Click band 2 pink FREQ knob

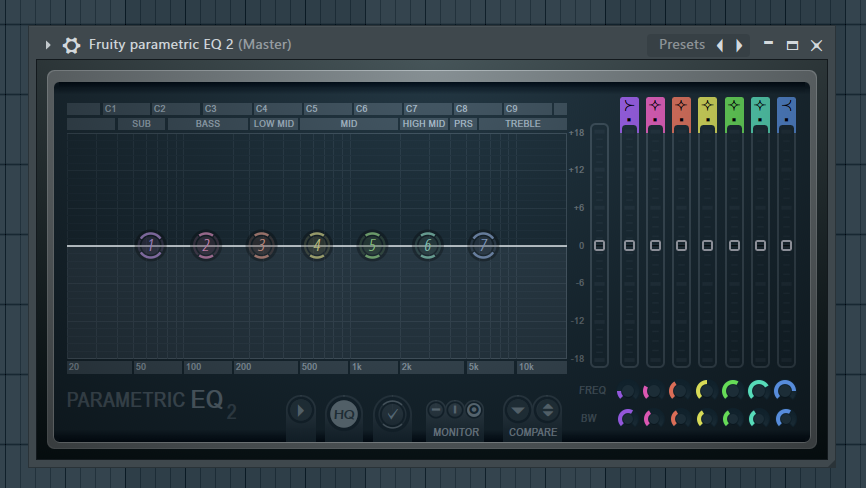point(653,391)
